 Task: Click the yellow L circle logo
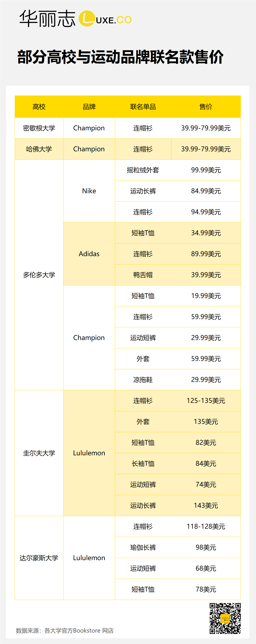pos(87,19)
